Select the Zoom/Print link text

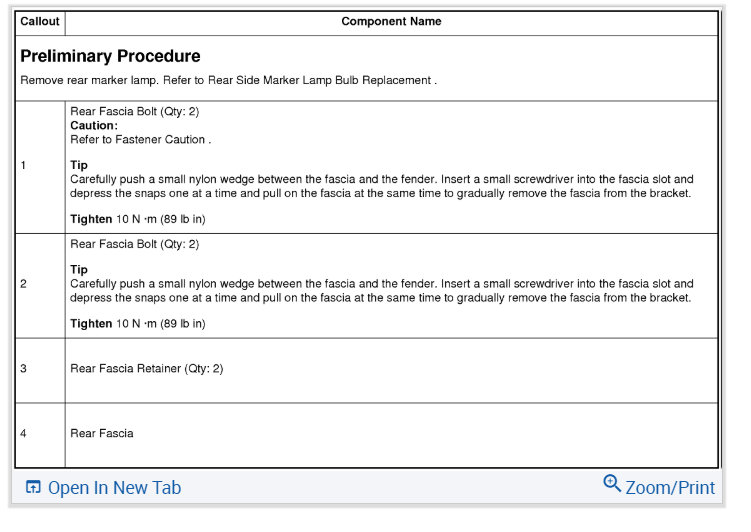(670, 488)
